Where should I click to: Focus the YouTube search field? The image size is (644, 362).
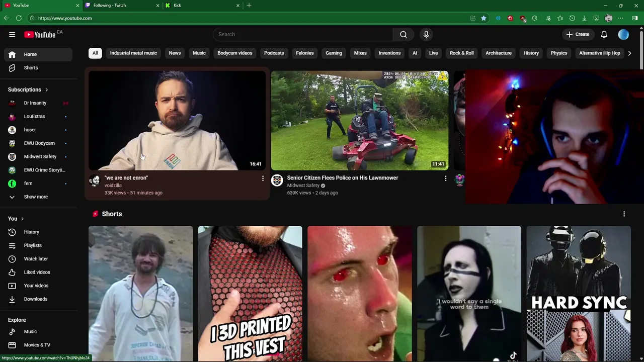pos(303,34)
